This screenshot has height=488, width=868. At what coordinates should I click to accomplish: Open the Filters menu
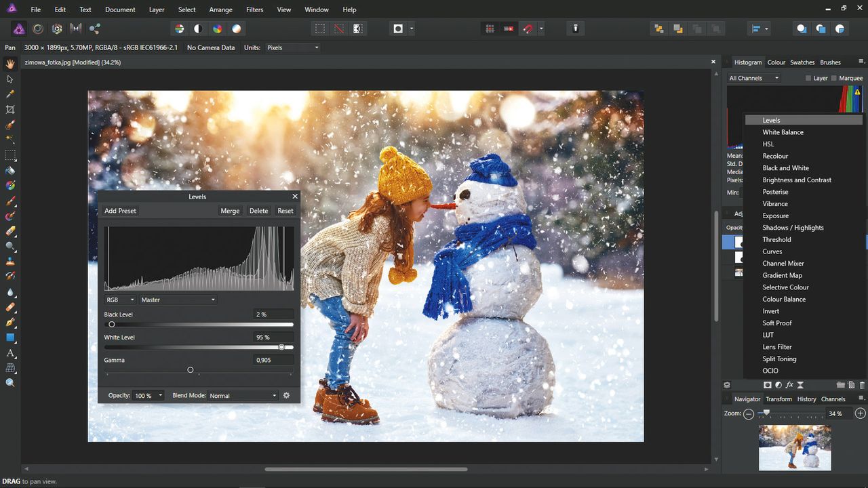point(255,9)
